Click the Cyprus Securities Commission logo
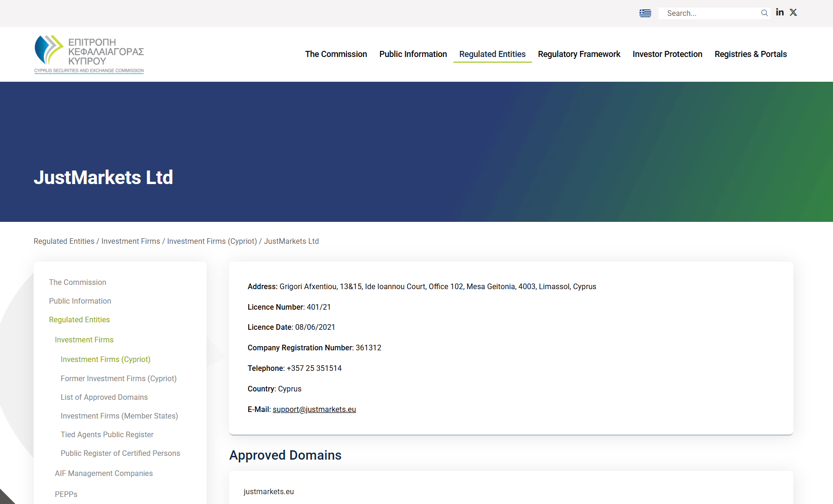Viewport: 833px width, 504px height. (x=89, y=54)
